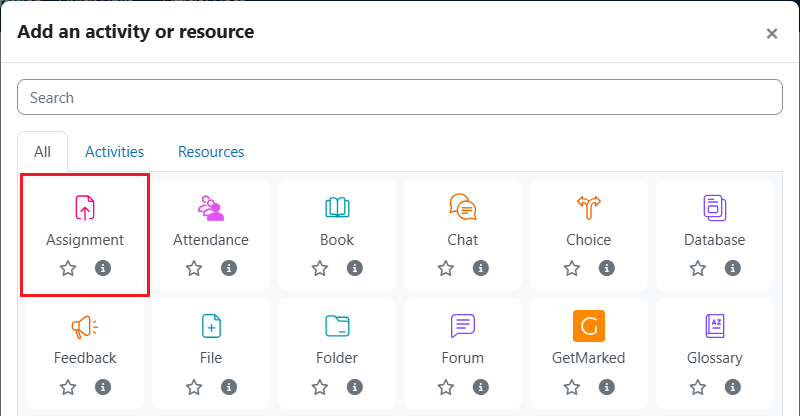Choose the Book resource icon
The image size is (800, 416).
tap(337, 208)
